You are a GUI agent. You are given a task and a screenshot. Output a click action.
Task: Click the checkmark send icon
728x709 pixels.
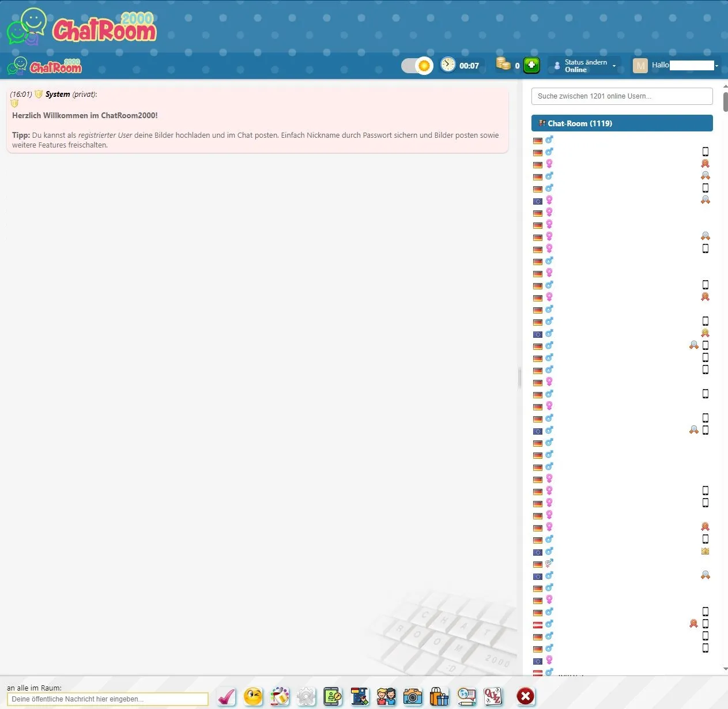pos(226,697)
